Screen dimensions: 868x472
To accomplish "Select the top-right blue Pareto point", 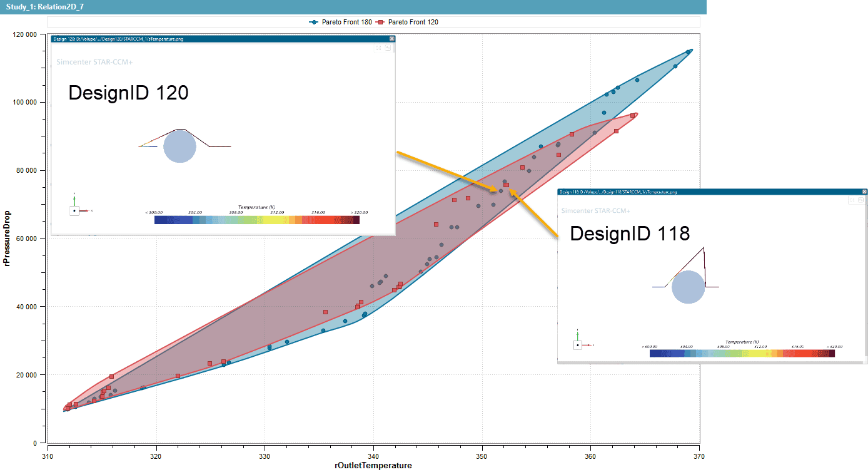I will [x=688, y=52].
